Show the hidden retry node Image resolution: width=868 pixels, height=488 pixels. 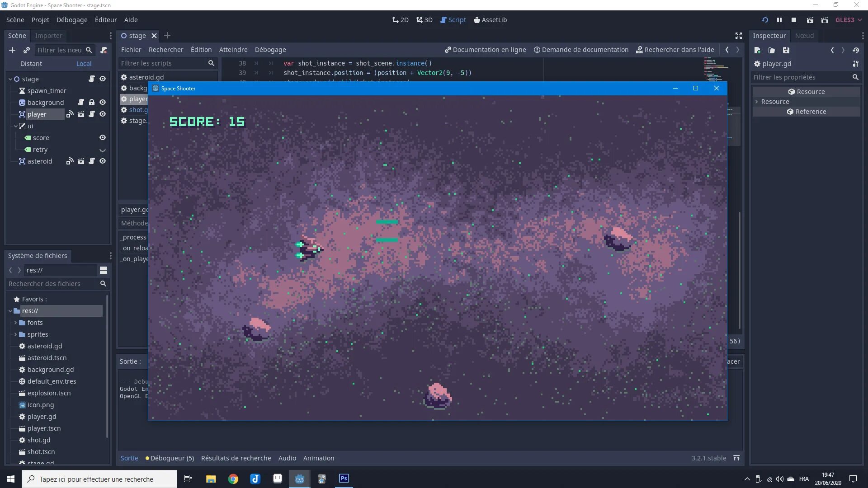tap(103, 150)
